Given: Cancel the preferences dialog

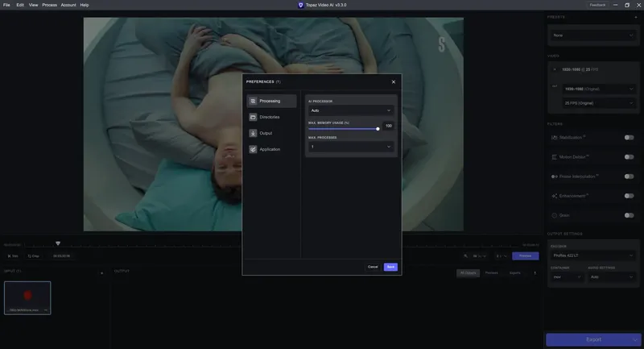Looking at the screenshot, I should point(373,267).
